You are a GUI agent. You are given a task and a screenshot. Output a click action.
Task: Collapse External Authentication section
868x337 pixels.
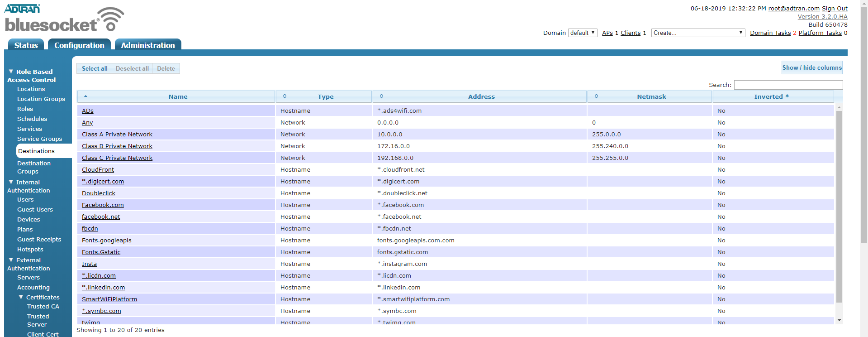pos(11,260)
